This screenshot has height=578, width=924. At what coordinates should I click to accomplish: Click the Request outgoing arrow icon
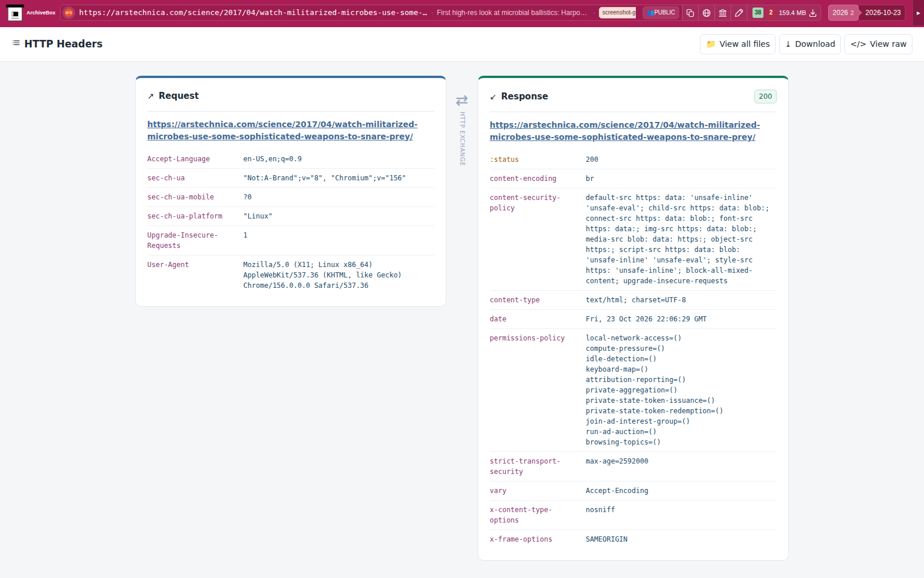[151, 97]
